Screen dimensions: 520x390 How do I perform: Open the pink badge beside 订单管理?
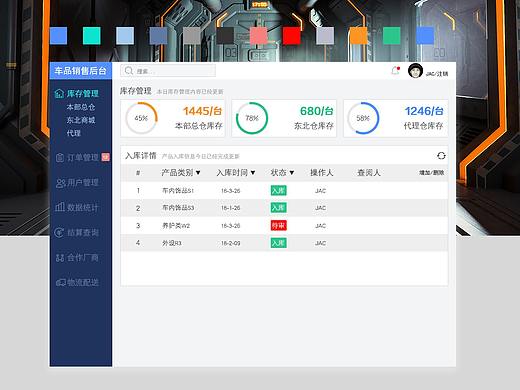point(105,157)
